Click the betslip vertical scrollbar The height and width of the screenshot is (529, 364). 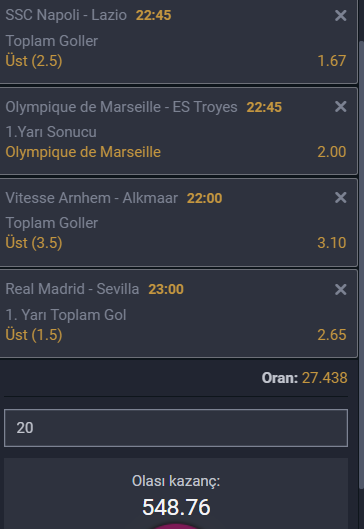(x=361, y=264)
